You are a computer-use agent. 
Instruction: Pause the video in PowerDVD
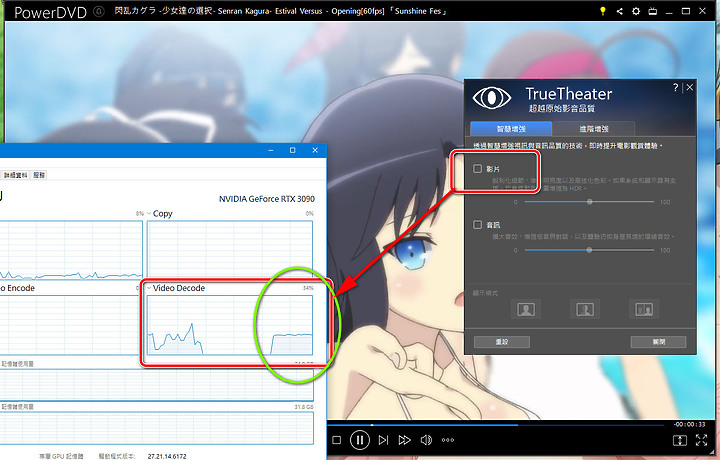click(360, 440)
